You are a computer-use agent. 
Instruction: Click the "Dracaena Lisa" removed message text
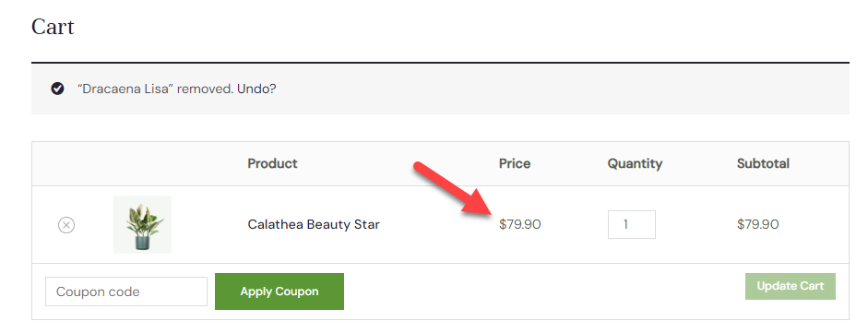(x=156, y=89)
